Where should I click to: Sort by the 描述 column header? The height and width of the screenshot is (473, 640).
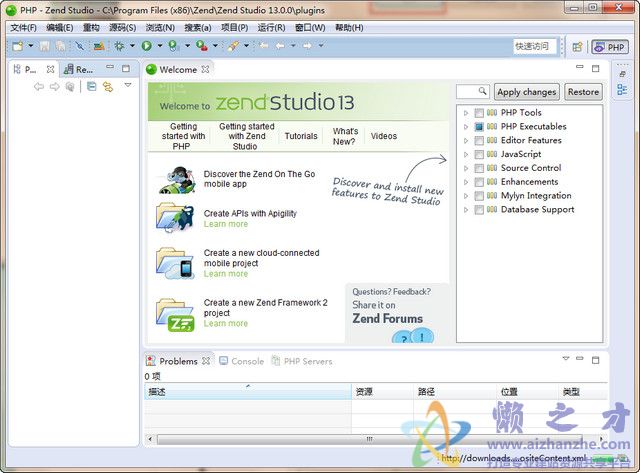(x=247, y=392)
